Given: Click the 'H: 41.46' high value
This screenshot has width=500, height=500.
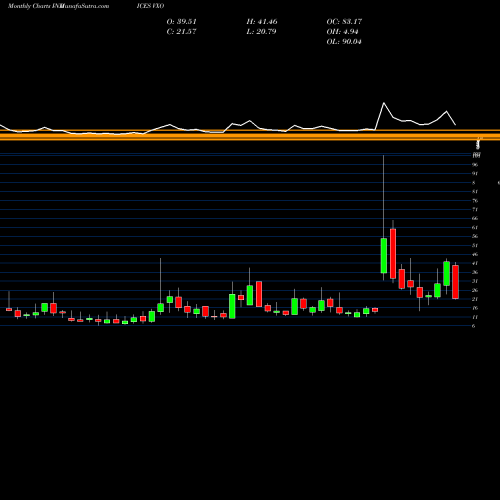Looking at the screenshot, I should (262, 22).
